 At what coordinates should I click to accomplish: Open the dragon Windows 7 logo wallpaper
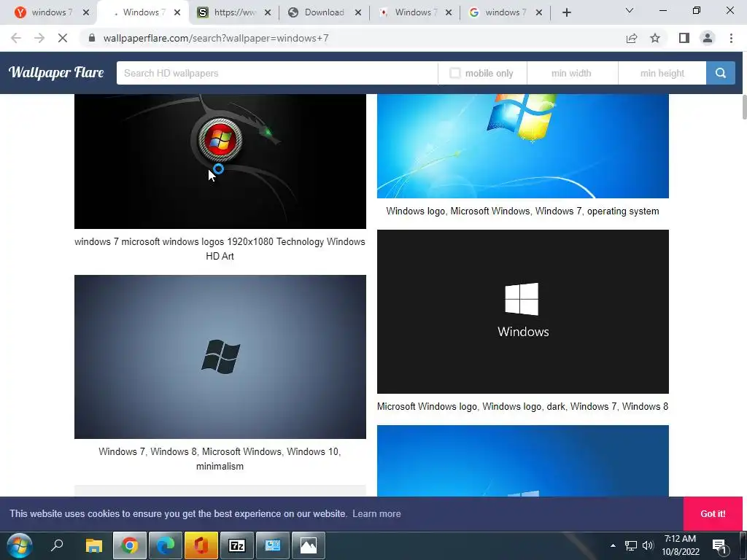coord(220,161)
